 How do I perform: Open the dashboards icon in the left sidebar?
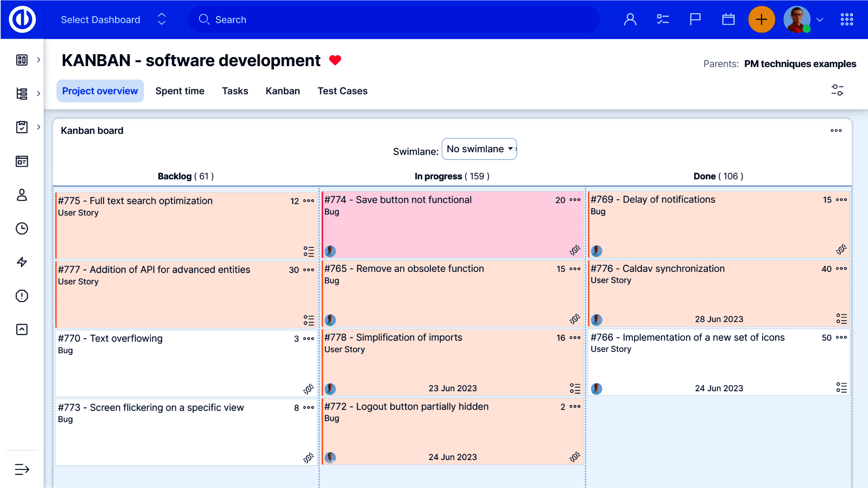point(22,60)
